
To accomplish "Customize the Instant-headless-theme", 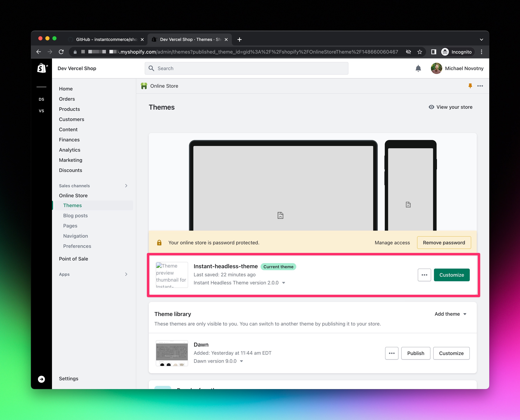I will (x=452, y=275).
